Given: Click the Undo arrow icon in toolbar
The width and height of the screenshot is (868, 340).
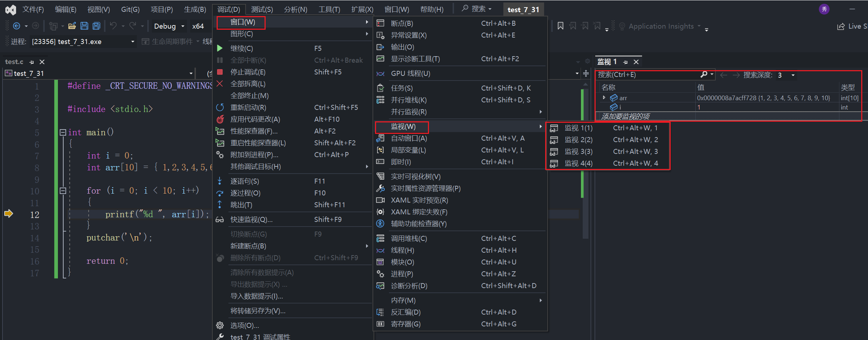Looking at the screenshot, I should point(113,26).
